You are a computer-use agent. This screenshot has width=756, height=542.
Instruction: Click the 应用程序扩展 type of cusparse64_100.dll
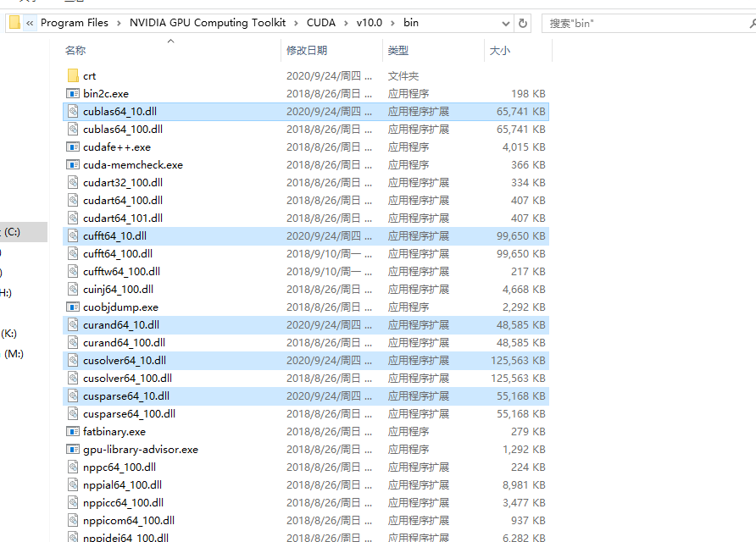(x=419, y=414)
